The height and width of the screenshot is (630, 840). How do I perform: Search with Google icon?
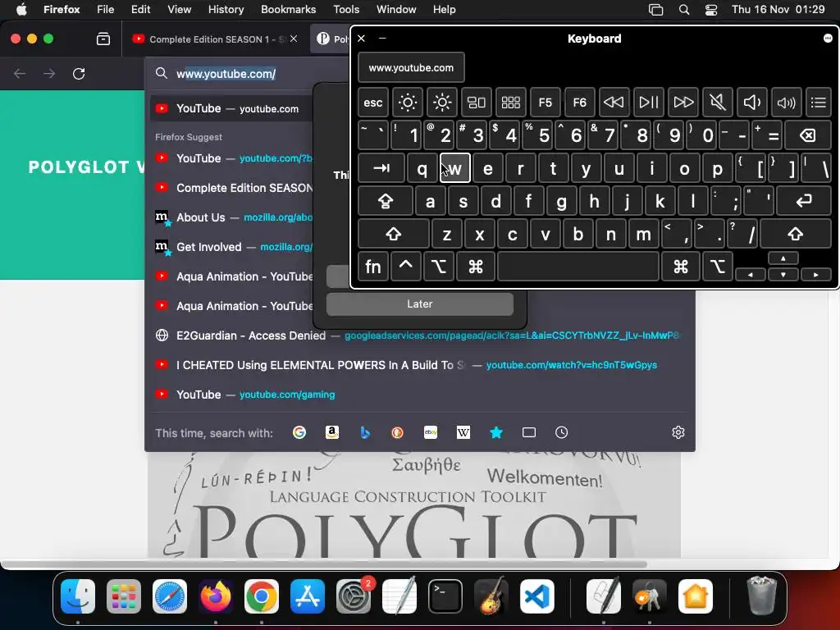click(299, 432)
